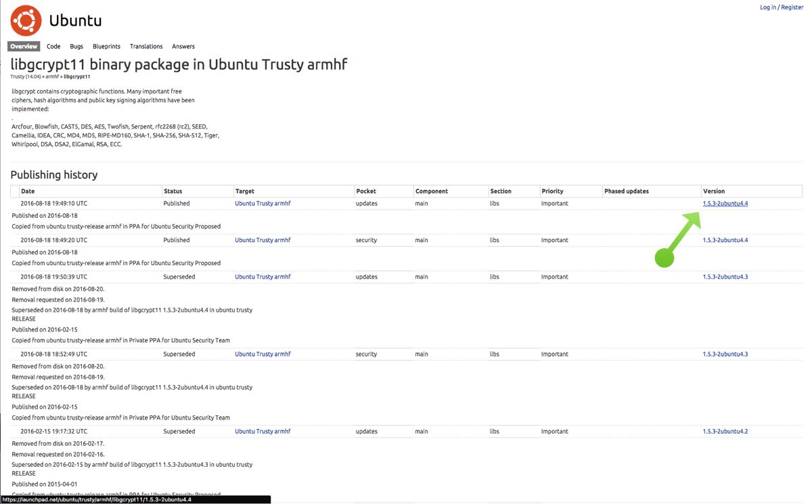The height and width of the screenshot is (504, 812).
Task: Open the version 1.5.3-2ubuntu4.2 link
Action: pos(725,432)
